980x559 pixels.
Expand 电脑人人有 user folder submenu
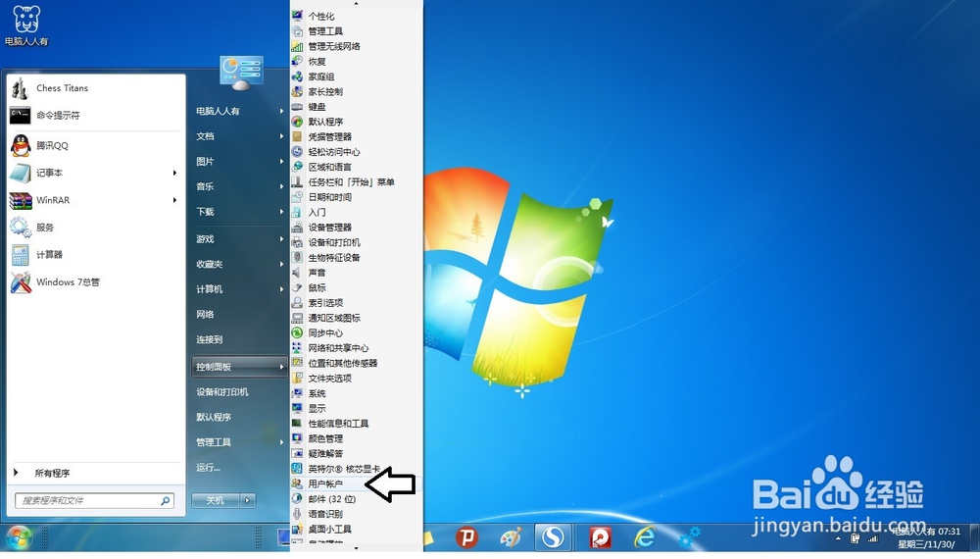coord(282,111)
